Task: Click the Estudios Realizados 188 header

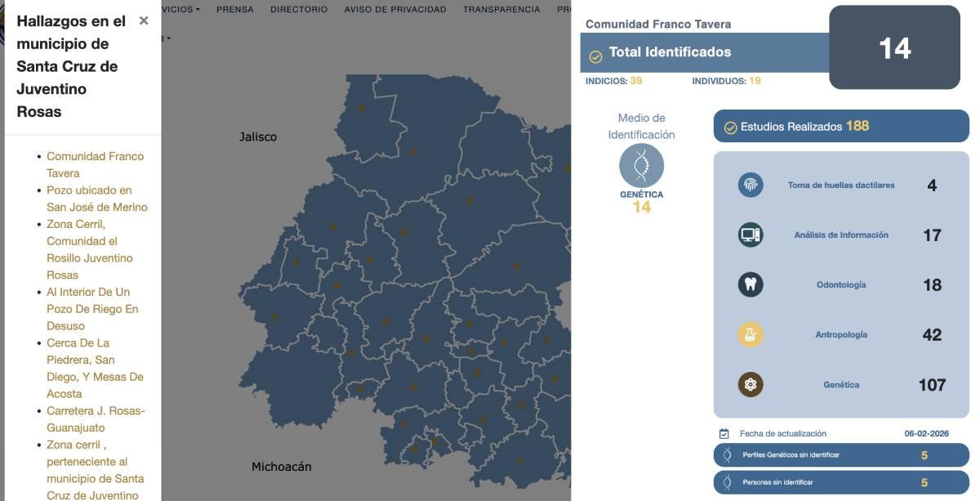Action: click(841, 126)
